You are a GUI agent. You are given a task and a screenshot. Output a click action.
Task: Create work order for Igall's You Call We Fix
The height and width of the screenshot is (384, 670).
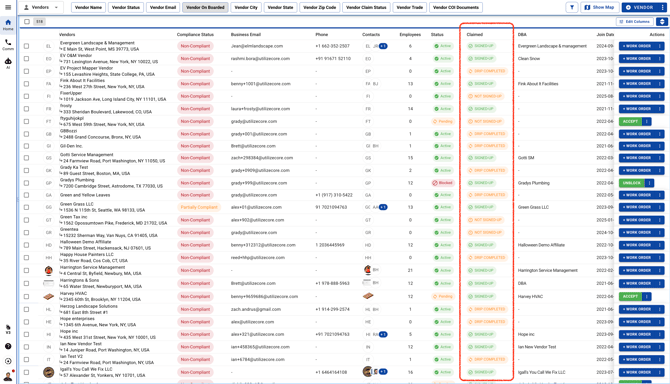(x=637, y=372)
